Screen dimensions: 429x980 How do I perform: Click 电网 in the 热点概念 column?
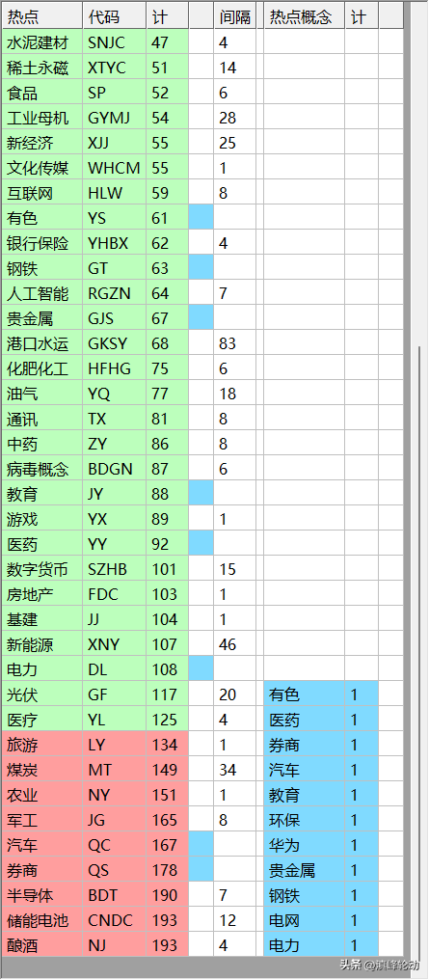coord(305,920)
